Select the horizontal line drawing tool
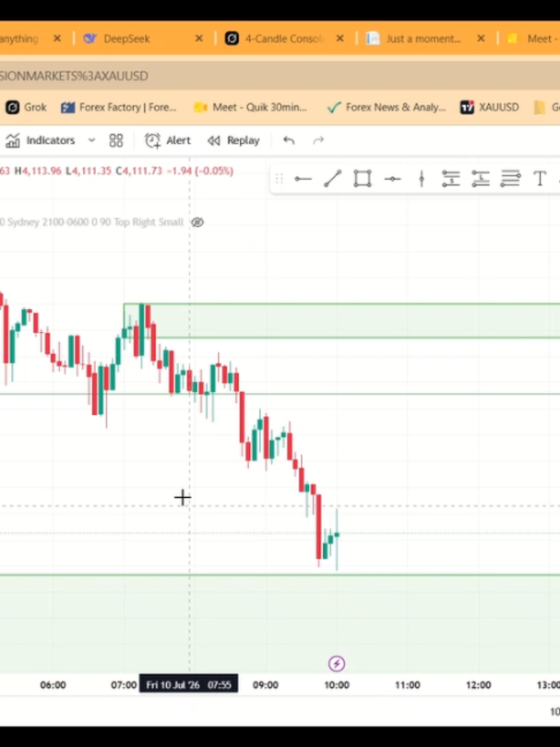This screenshot has width=560, height=747. [x=392, y=179]
